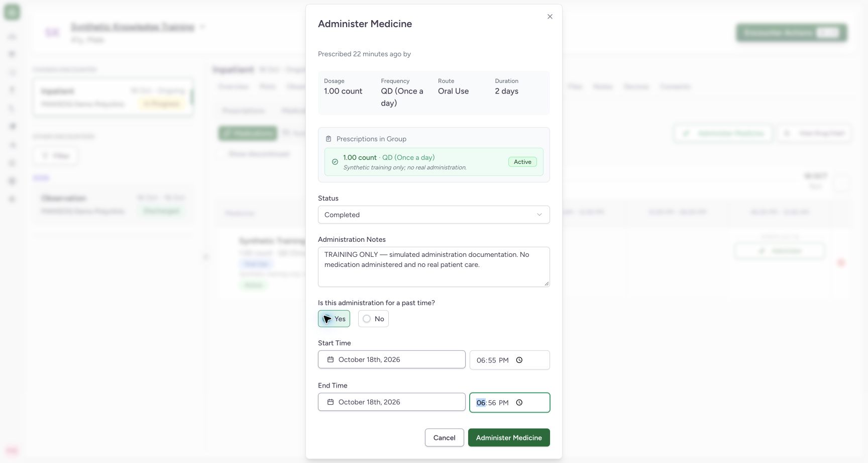868x463 pixels.
Task: Click the 'Prescriptions in Group' heading
Action: coord(371,139)
